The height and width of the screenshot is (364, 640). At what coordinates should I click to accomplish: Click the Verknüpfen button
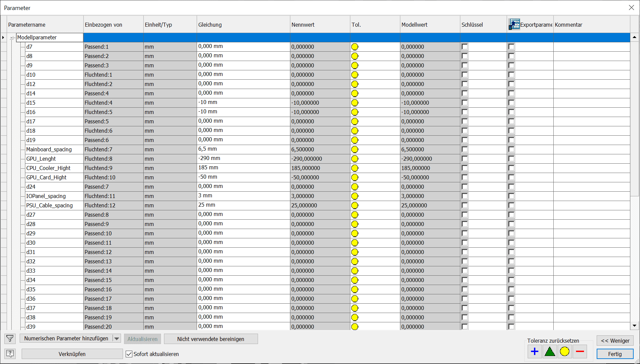point(72,354)
